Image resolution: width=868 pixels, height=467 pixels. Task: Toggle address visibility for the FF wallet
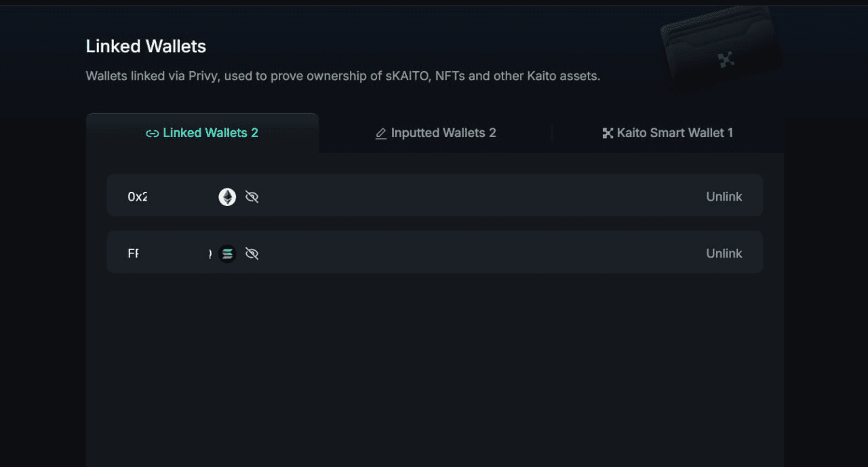(x=252, y=253)
